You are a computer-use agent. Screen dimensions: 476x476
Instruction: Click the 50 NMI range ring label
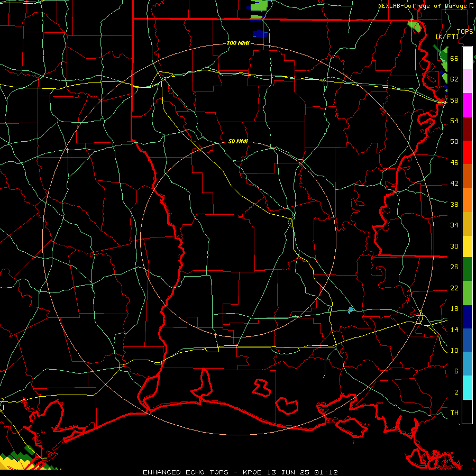click(x=238, y=141)
